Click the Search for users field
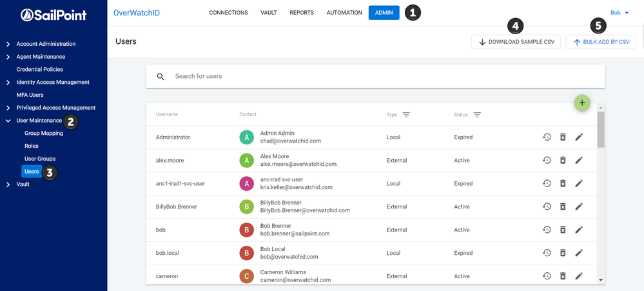This screenshot has height=291, width=644. [374, 77]
